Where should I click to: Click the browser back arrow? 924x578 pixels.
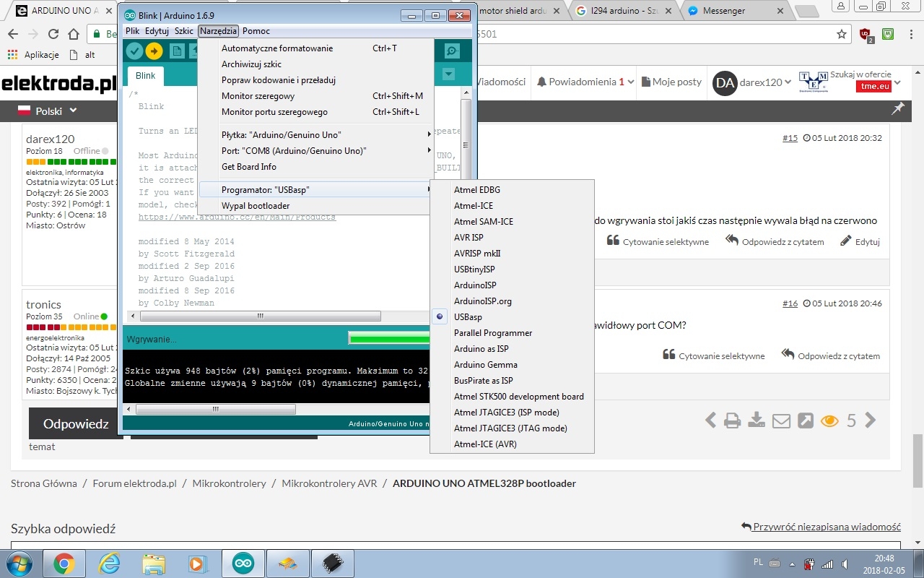pyautogui.click(x=13, y=34)
